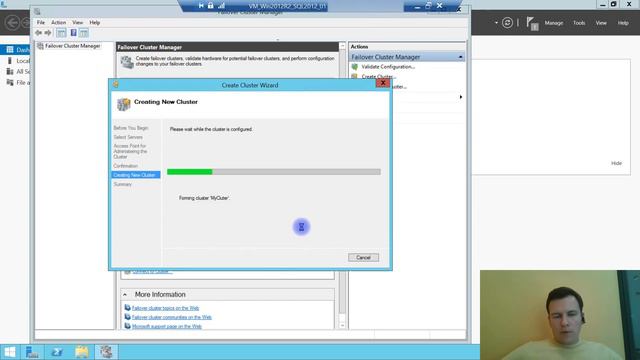Image resolution: width=640 pixels, height=360 pixels.
Task: Click Create Cluster in Actions pane
Action: click(378, 76)
